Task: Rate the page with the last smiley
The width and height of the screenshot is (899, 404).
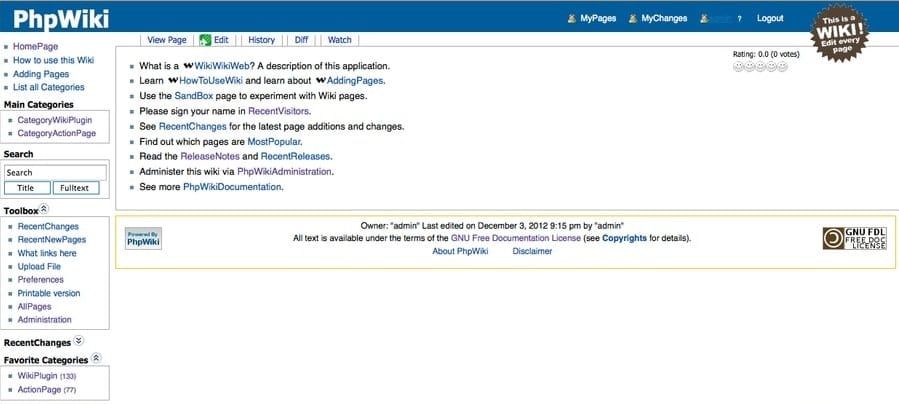Action: click(783, 67)
